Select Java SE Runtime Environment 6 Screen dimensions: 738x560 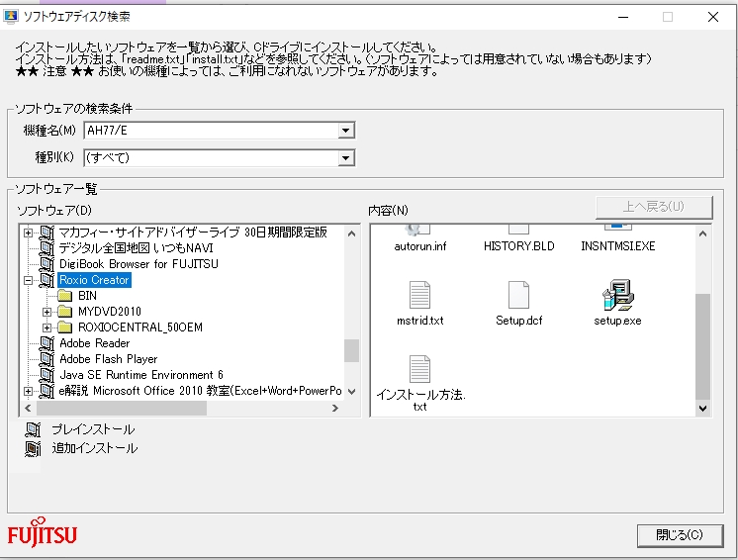(x=141, y=375)
